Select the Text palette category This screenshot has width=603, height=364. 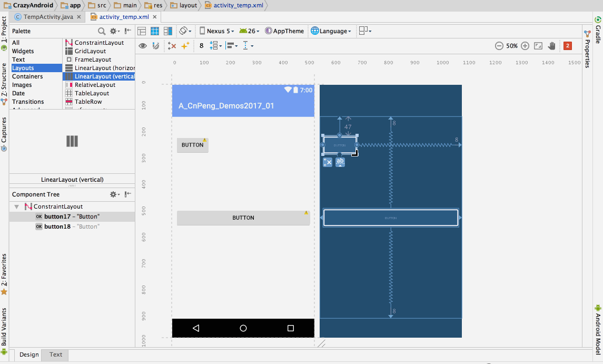pyautogui.click(x=36, y=60)
